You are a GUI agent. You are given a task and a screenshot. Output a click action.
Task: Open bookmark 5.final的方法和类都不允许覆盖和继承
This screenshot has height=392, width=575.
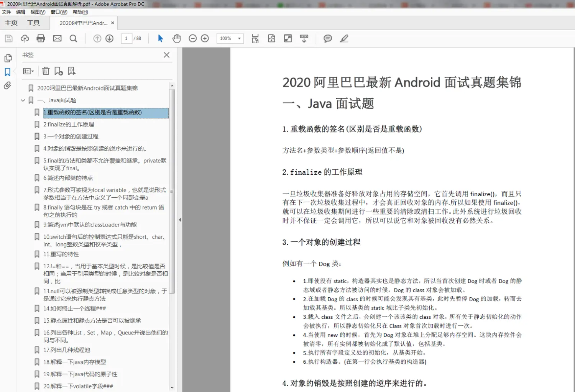(x=105, y=164)
